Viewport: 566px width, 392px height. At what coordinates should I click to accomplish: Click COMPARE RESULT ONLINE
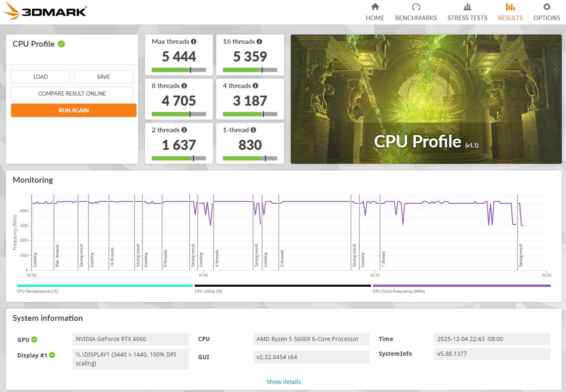(72, 93)
